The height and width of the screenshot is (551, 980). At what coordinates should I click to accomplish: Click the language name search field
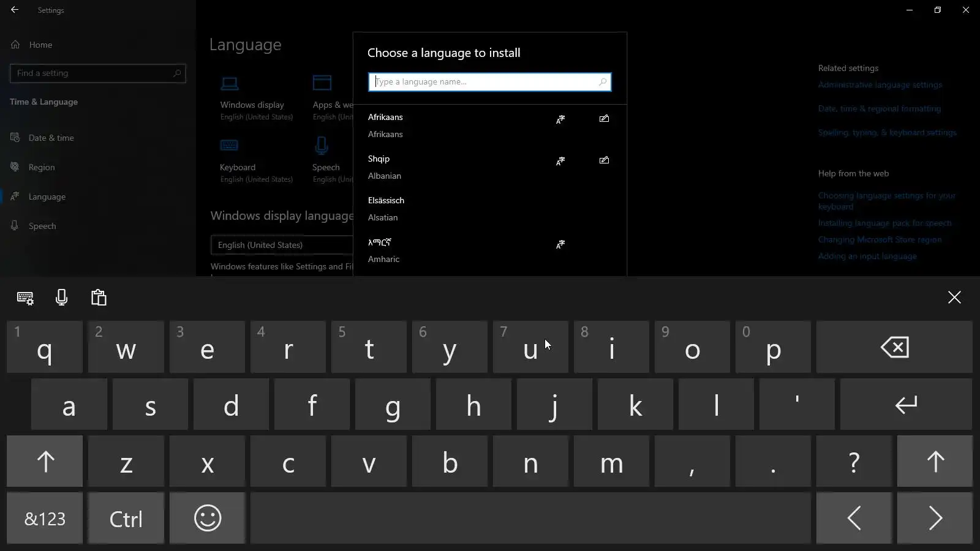click(490, 82)
